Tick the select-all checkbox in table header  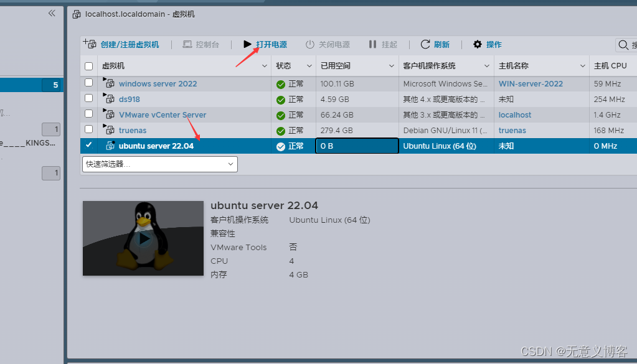(88, 66)
